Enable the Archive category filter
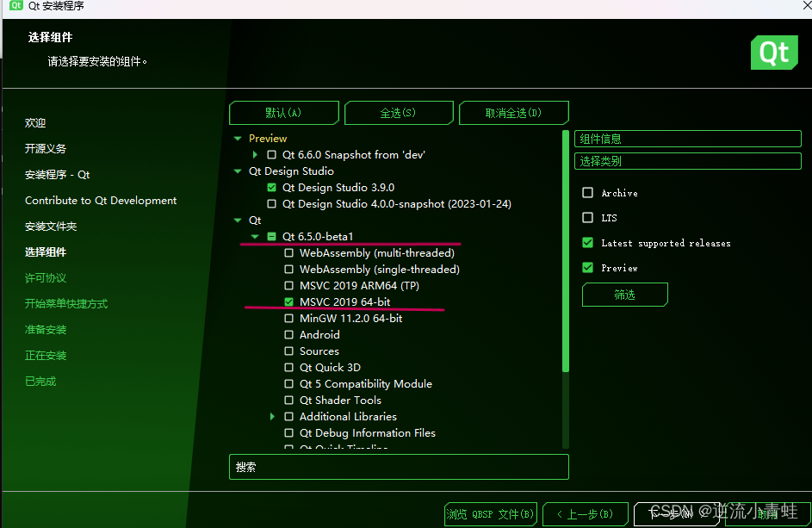812x528 pixels. click(x=588, y=193)
